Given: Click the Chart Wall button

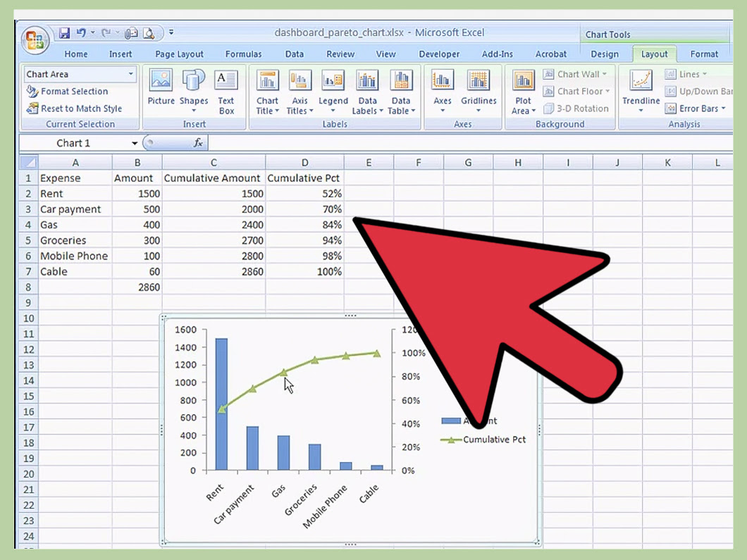Looking at the screenshot, I should point(576,74).
